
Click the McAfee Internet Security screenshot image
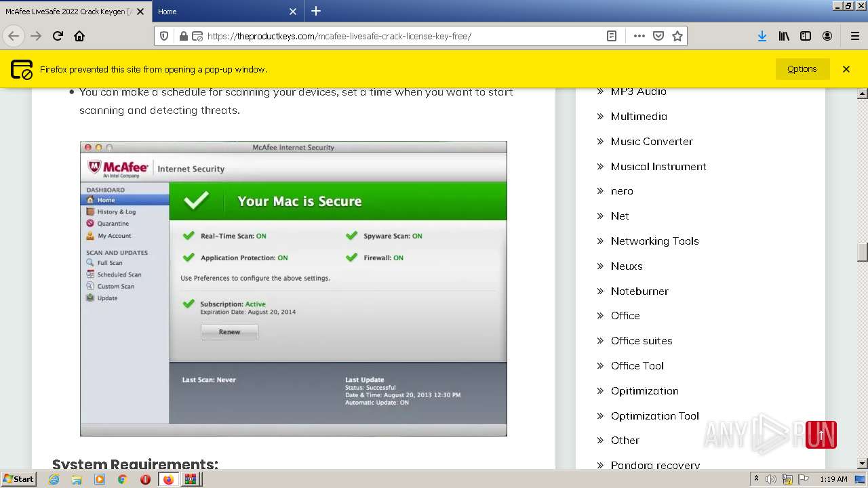(294, 288)
